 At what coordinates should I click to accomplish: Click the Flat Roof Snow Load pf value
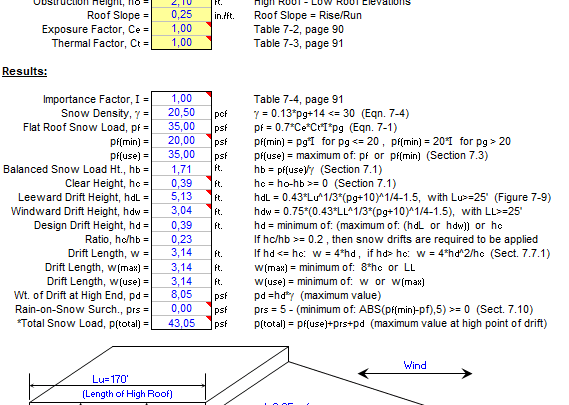click(x=181, y=127)
